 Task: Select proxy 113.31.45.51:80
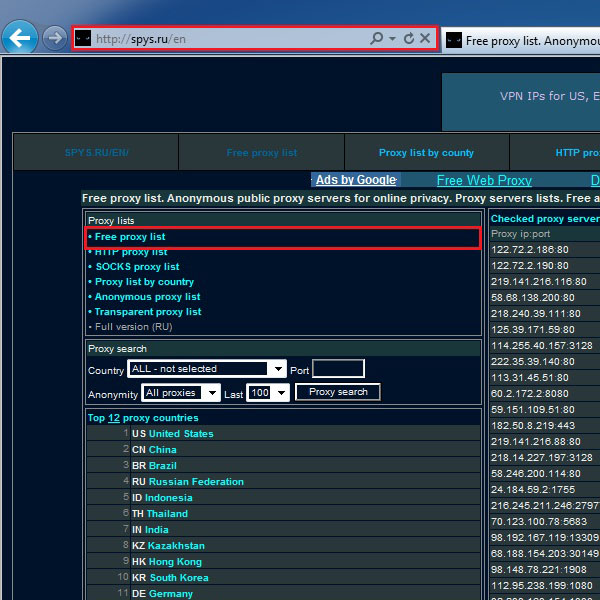pyautogui.click(x=530, y=378)
